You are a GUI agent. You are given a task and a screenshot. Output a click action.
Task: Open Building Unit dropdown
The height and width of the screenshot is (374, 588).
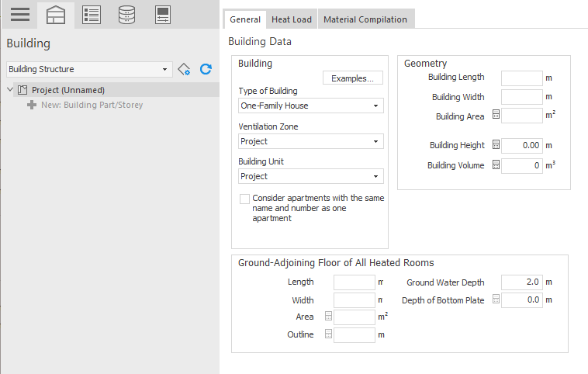(x=311, y=176)
